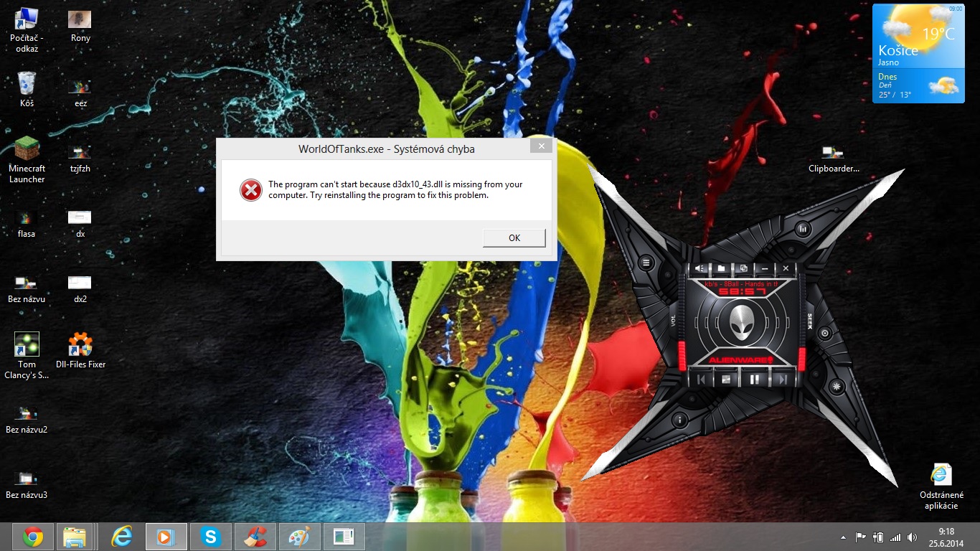This screenshot has height=551, width=980.
Task: Switch the Alienware player view mode
Action: tap(743, 268)
